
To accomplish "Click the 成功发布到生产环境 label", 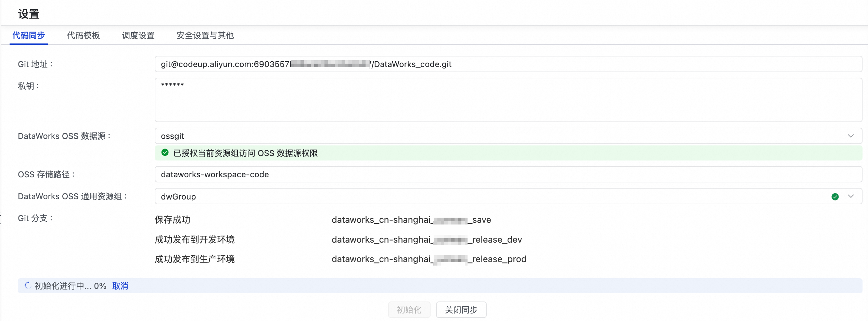I will [x=195, y=259].
